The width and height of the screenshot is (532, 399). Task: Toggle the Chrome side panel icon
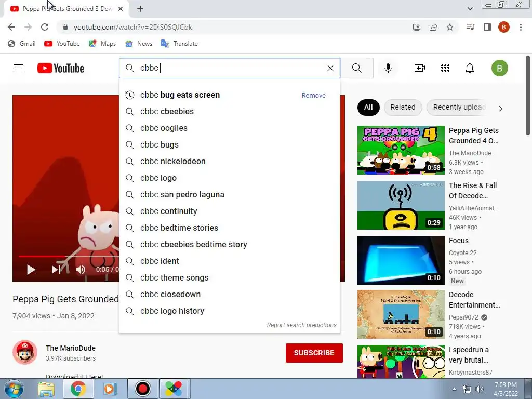click(x=487, y=27)
